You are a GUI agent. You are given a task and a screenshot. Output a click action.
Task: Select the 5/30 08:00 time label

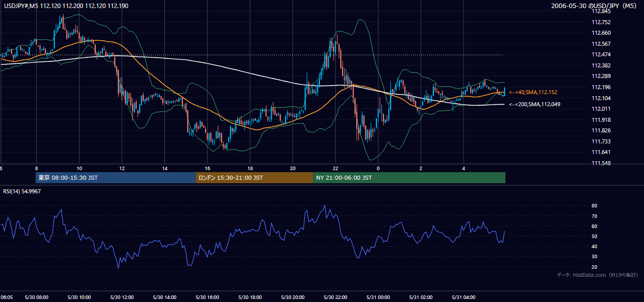click(36, 297)
